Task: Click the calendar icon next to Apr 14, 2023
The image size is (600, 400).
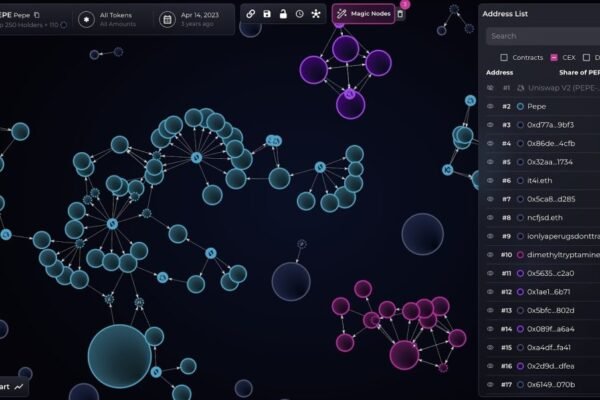Action: click(167, 19)
